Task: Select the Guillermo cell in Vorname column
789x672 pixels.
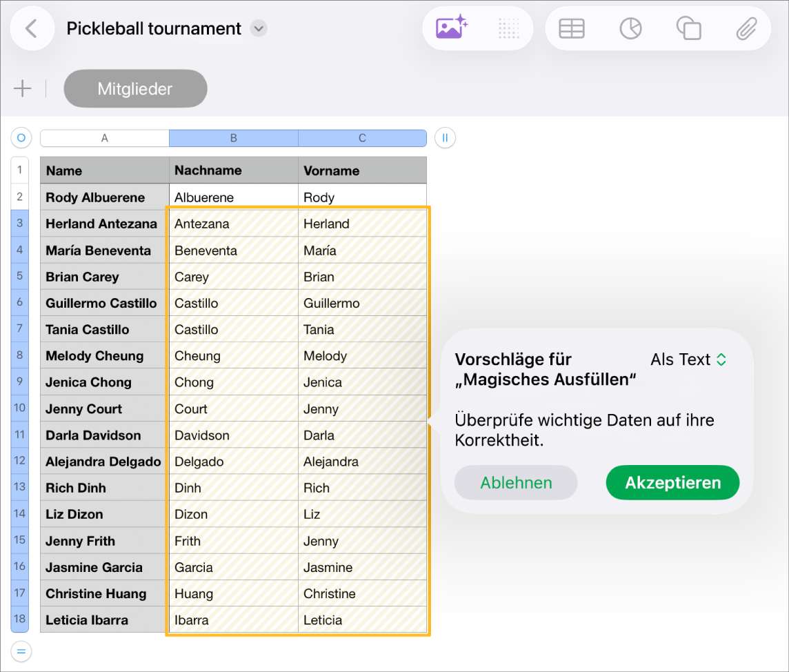Action: 362,303
